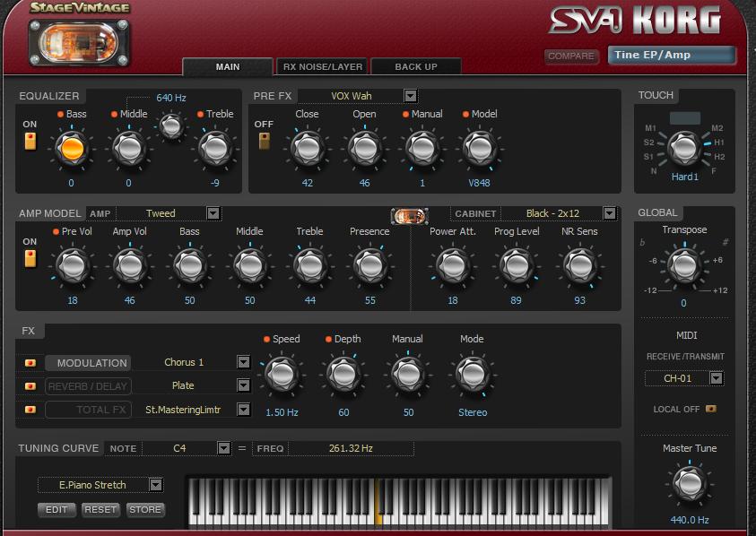This screenshot has height=536, width=756.
Task: Select the REVERB / DELAY FX section
Action: [88, 386]
